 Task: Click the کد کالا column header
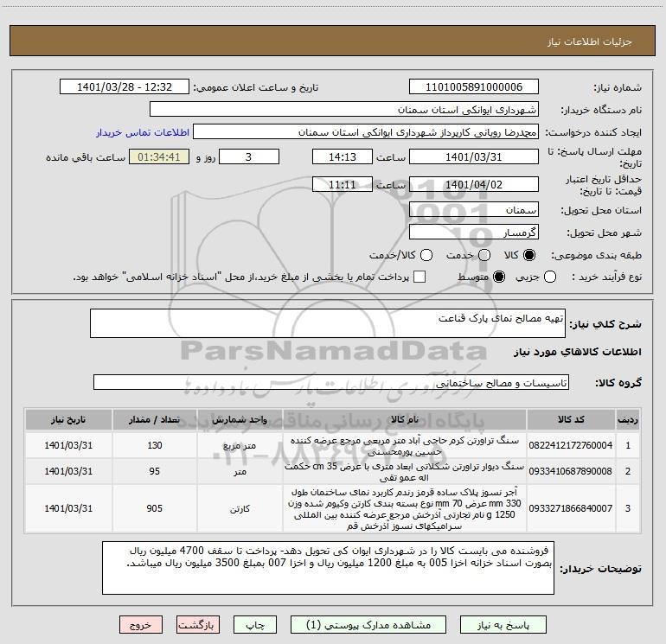point(571,419)
